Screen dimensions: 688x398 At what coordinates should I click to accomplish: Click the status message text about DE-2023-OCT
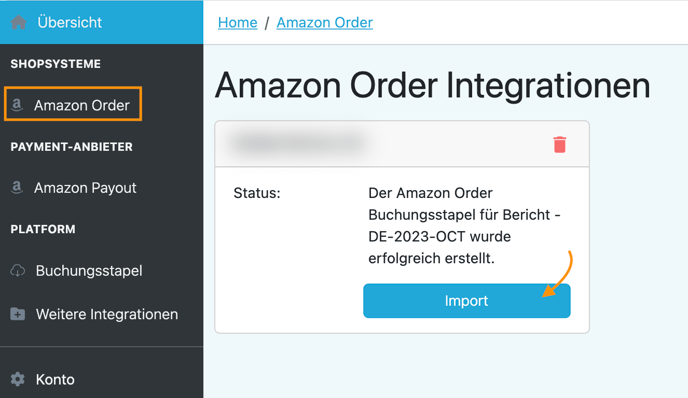[x=464, y=226]
